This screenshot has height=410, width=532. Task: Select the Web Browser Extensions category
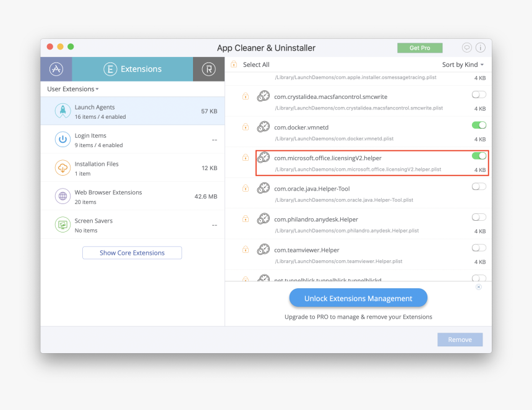[x=132, y=197]
